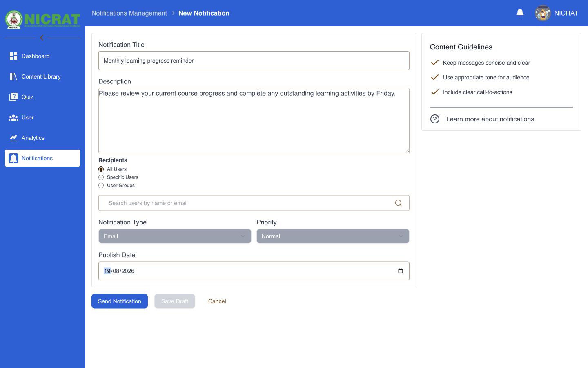The height and width of the screenshot is (368, 588).
Task: Focus the Notification Title input field
Action: point(254,61)
